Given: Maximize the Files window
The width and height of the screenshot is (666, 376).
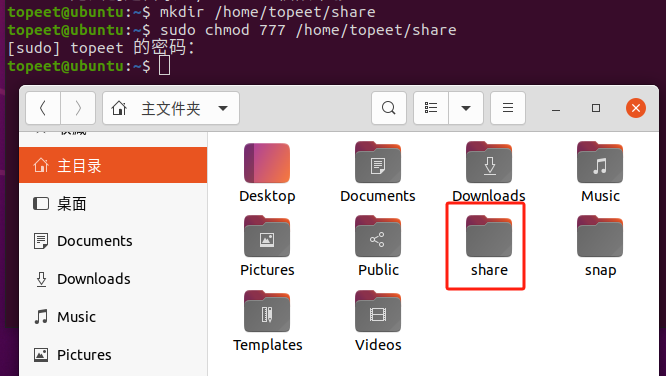Looking at the screenshot, I should coord(596,108).
